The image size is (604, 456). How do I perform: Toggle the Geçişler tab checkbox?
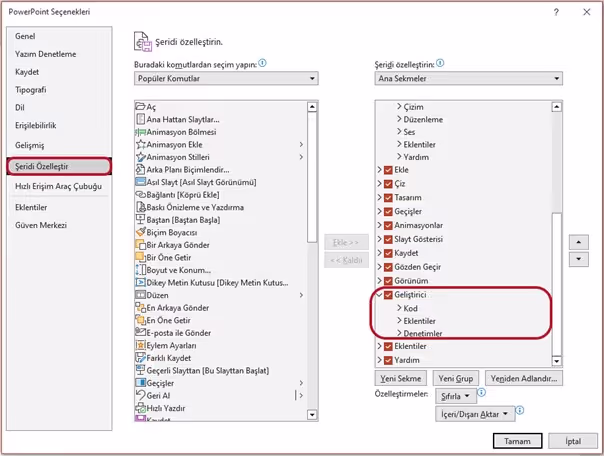(388, 211)
